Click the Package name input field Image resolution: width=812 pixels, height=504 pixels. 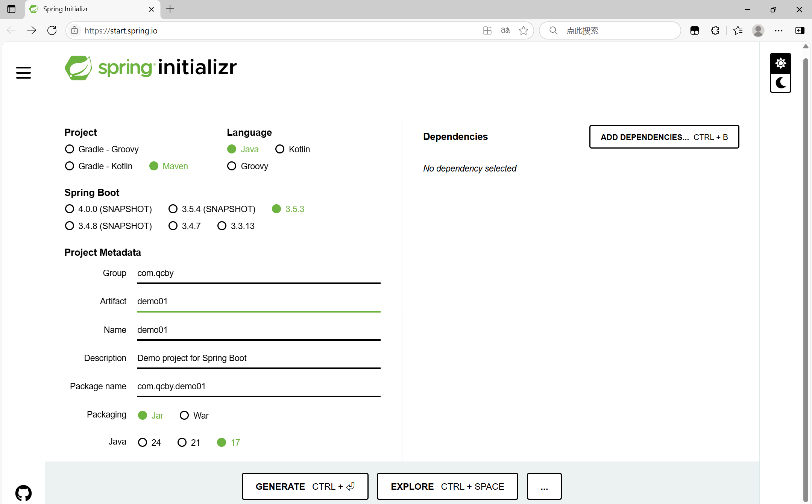[259, 387]
